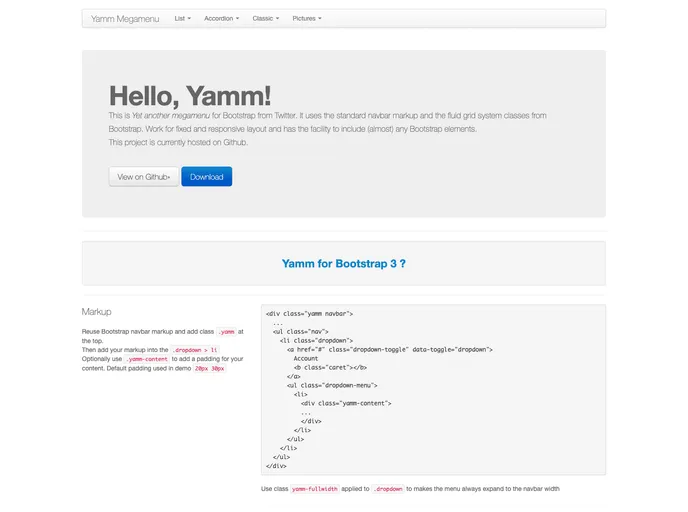The height and width of the screenshot is (512, 688).
Task: Click the View on Github button
Action: point(143,177)
